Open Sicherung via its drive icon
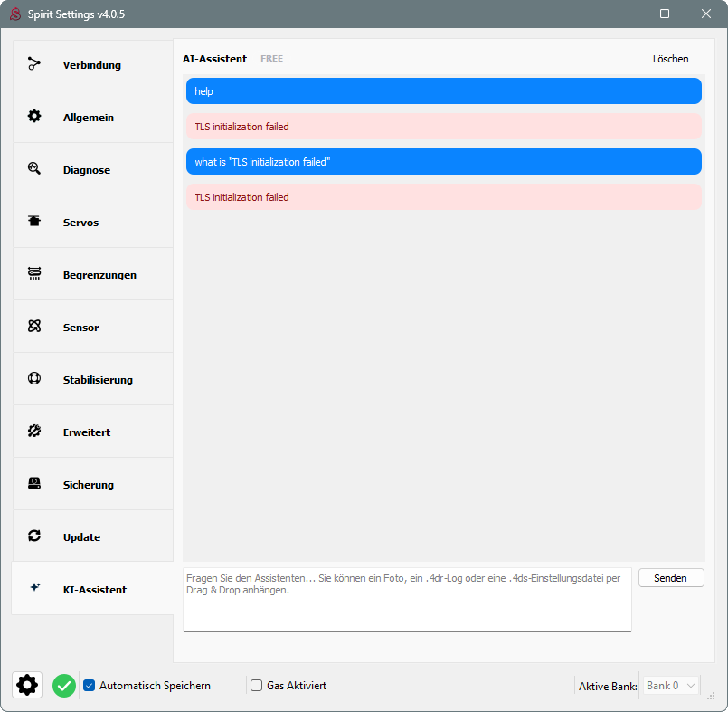This screenshot has width=728, height=712. click(x=33, y=483)
